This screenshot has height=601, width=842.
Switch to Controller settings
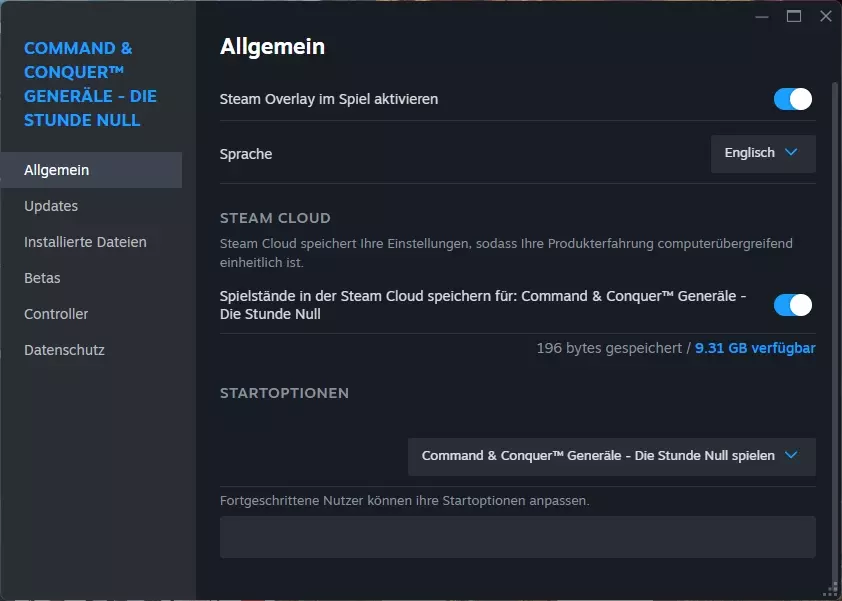tap(56, 314)
